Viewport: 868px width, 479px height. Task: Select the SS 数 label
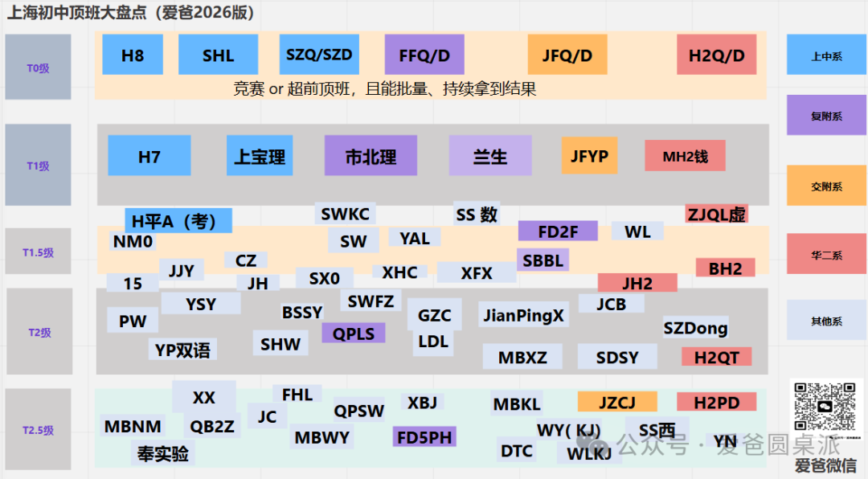tap(477, 214)
